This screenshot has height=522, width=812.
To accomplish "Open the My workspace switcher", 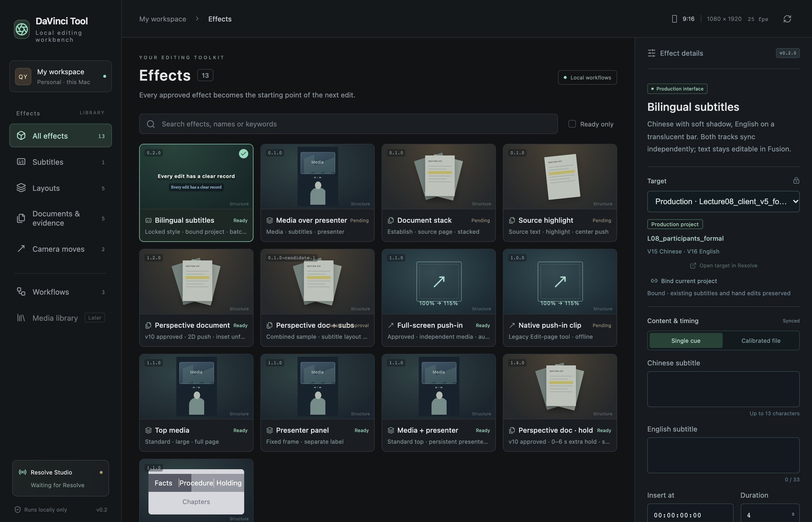I will pos(61,76).
